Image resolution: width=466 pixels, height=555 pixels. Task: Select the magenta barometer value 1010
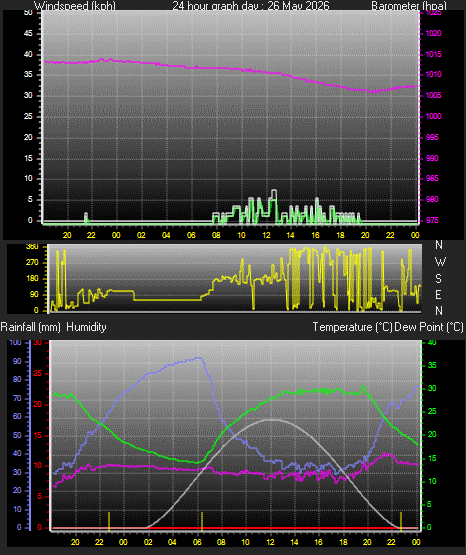[433, 74]
